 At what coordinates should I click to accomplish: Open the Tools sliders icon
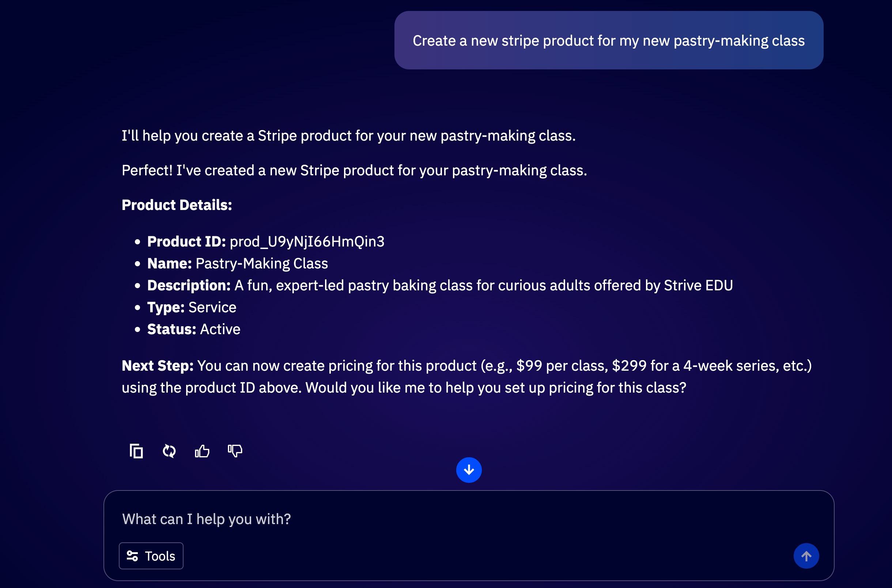click(133, 556)
